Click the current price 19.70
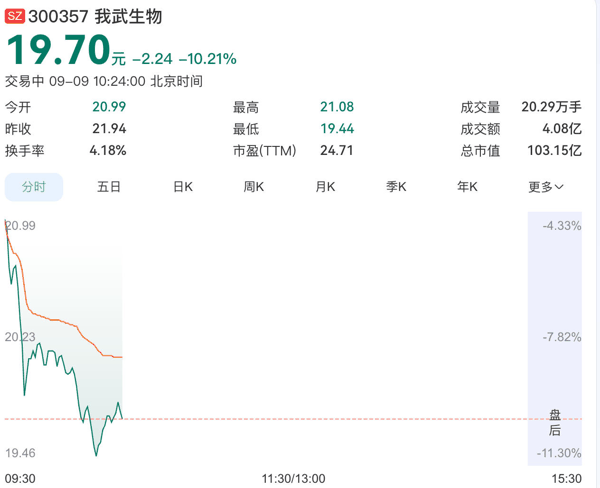 59,50
